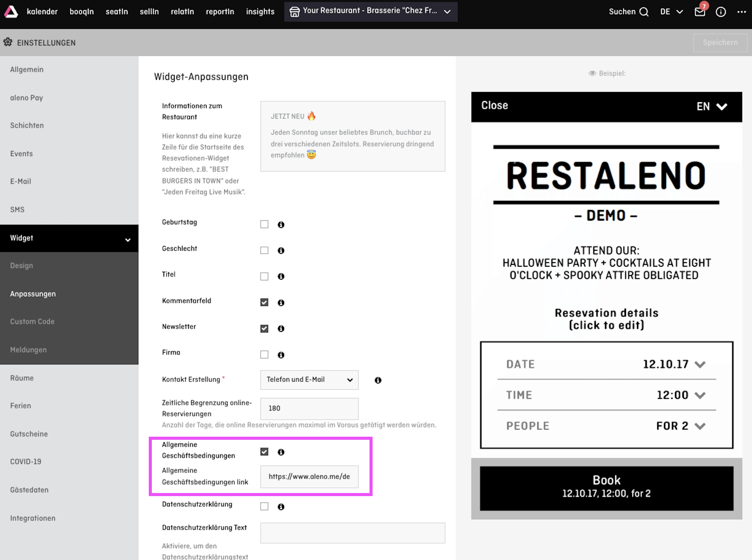Screen dimensions: 752x560
Task: Show info for Newsletter option
Action: point(281,328)
